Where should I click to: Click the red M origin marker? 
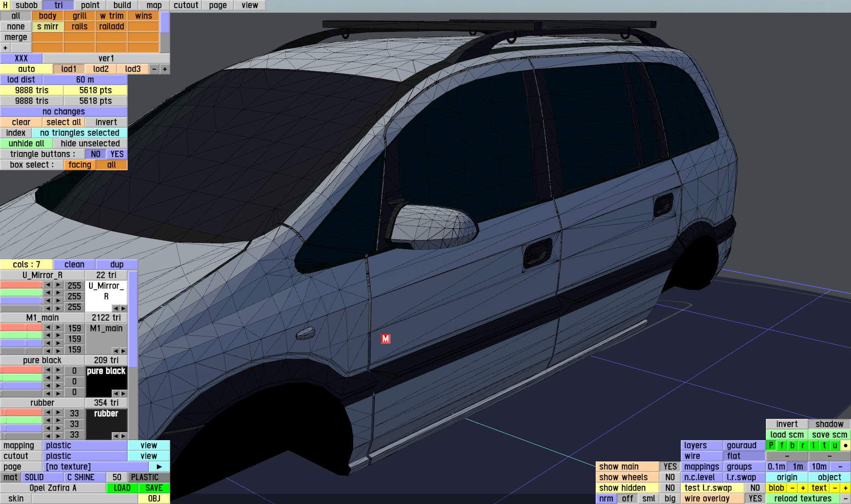(386, 339)
